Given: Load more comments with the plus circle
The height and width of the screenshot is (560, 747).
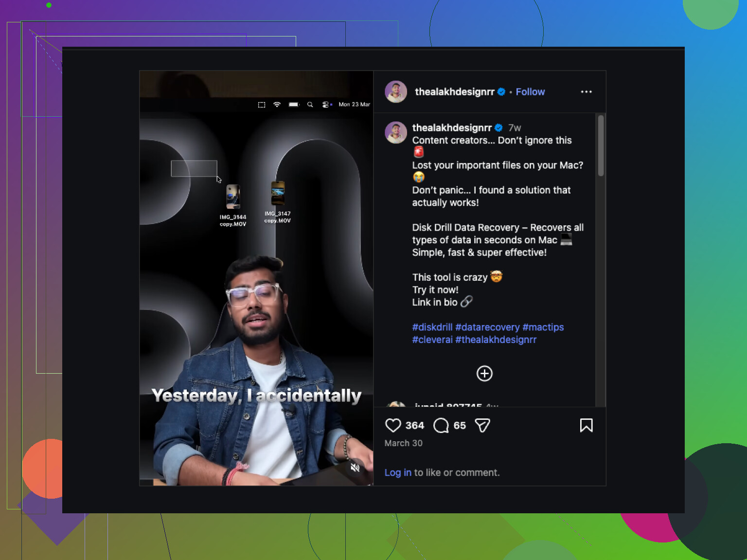Looking at the screenshot, I should 484,374.
